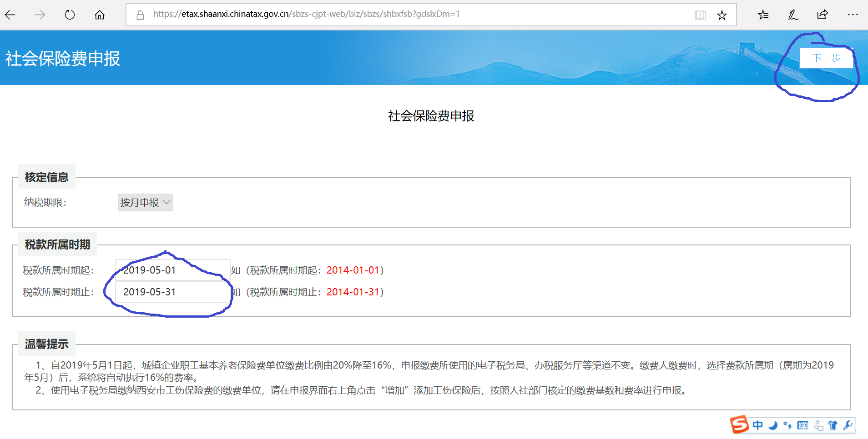The image size is (868, 439).
Task: Toggle half/full-width moon icon
Action: click(772, 425)
